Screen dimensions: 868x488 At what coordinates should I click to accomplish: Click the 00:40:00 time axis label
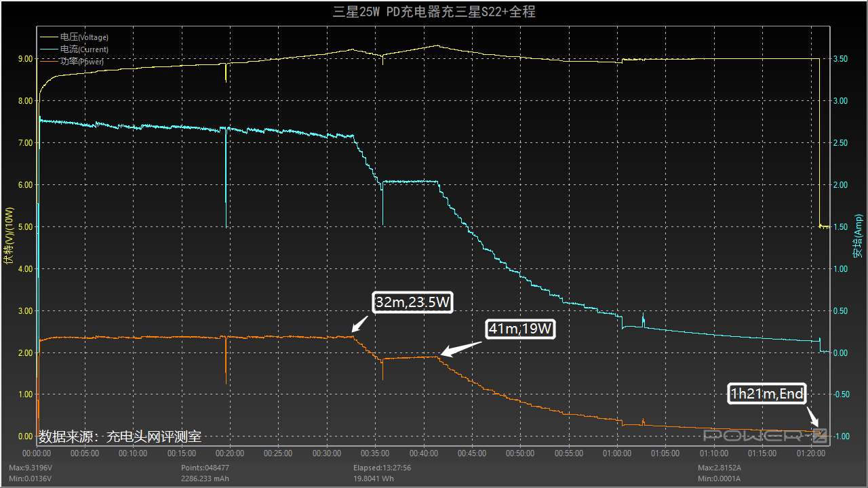[x=423, y=453]
